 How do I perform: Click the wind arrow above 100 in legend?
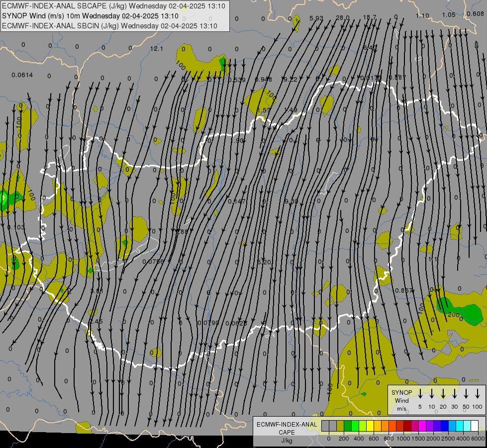[478, 394]
